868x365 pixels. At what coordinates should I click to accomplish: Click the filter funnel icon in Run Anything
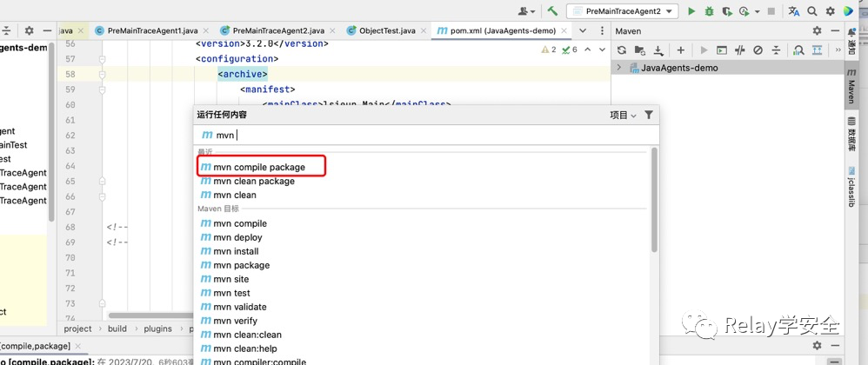(649, 115)
